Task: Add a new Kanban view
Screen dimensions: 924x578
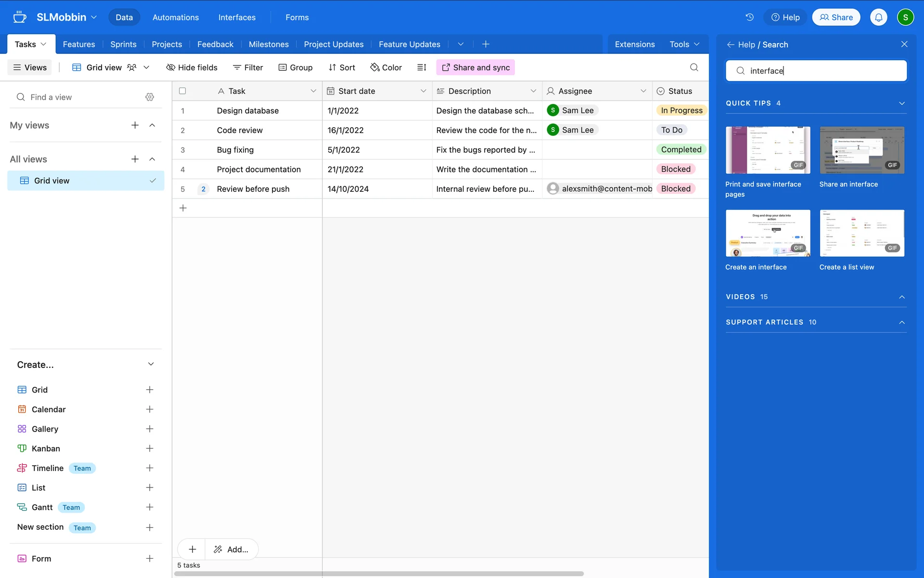Action: pos(150,448)
